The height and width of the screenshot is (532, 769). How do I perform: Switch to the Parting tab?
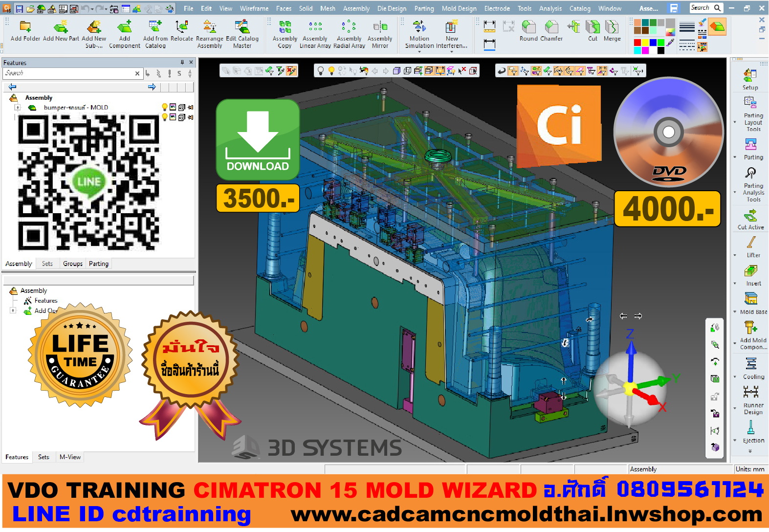tap(98, 264)
